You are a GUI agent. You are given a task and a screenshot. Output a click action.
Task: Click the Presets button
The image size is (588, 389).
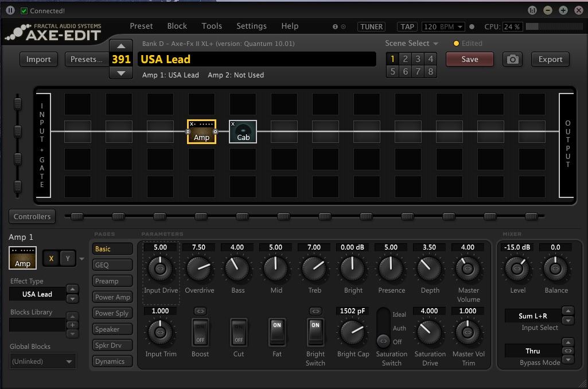tap(86, 59)
